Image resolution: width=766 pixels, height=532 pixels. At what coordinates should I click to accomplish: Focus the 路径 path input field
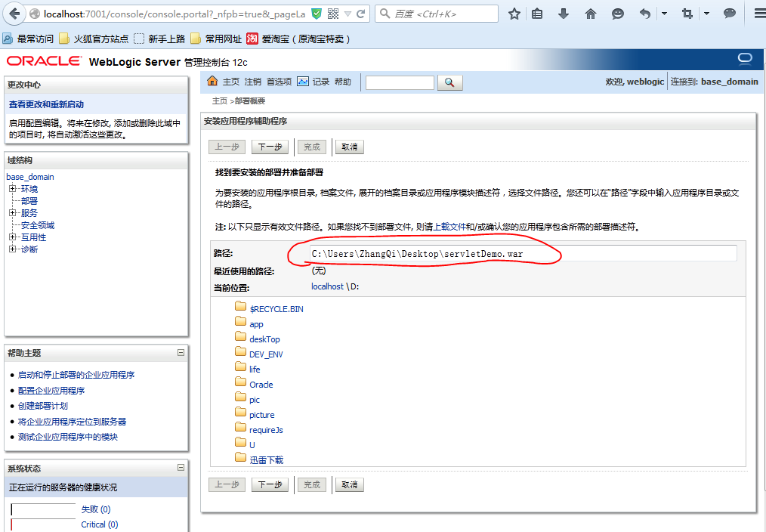[x=524, y=254]
